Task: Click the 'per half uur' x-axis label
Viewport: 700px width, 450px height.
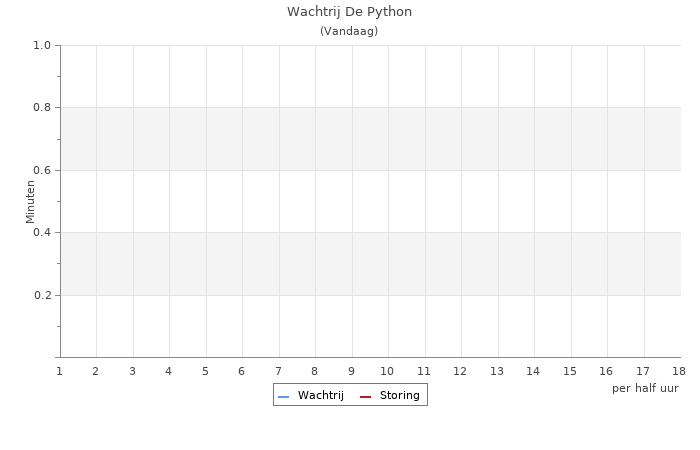Action: pos(645,388)
